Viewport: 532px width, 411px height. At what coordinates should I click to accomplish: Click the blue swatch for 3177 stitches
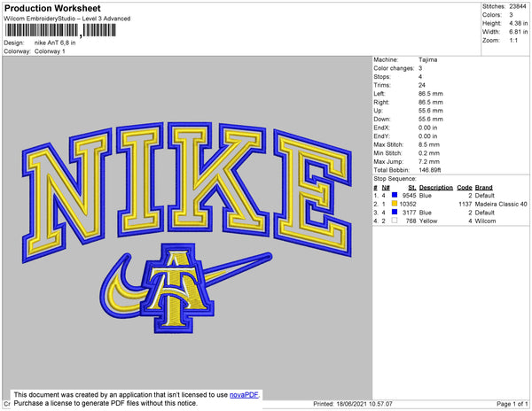click(395, 212)
